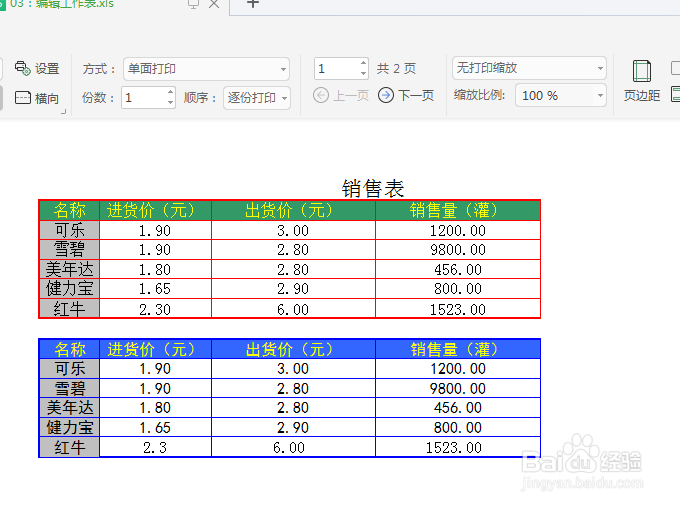
Task: Decrease the page number stepper
Action: [x=363, y=74]
